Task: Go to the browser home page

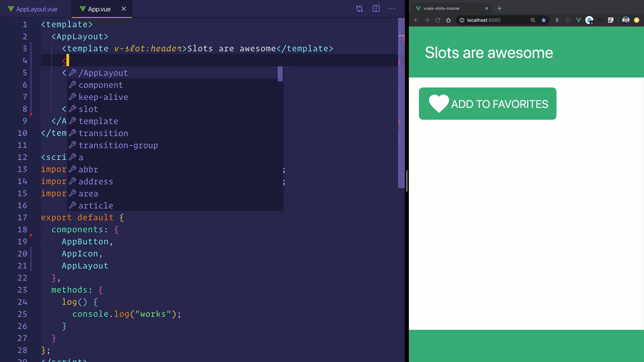Action: pos(448,20)
